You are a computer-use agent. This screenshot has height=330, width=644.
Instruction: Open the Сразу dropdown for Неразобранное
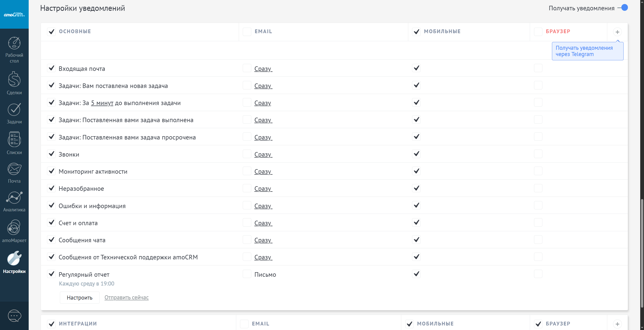263,189
